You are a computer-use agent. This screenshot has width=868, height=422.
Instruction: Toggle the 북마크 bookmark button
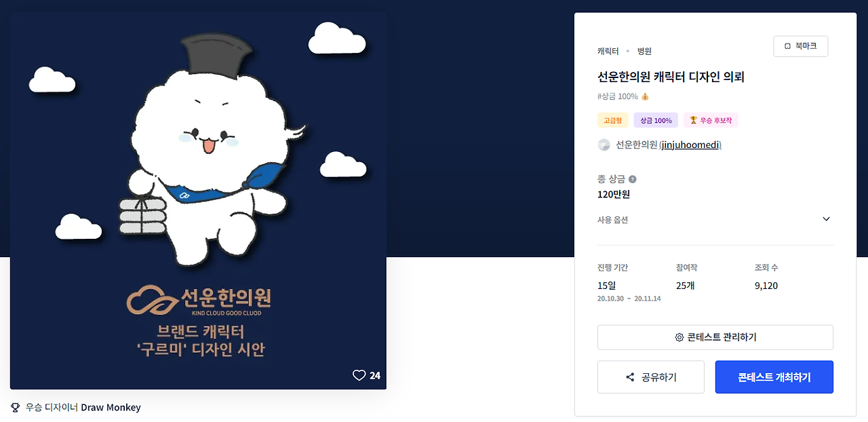(x=800, y=46)
